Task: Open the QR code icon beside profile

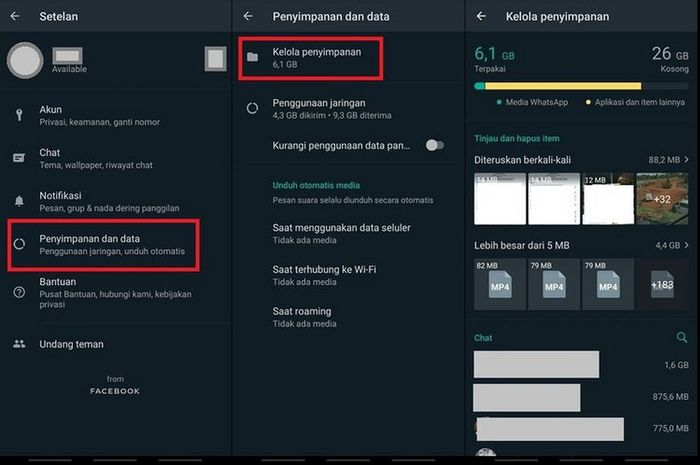Action: (215, 58)
